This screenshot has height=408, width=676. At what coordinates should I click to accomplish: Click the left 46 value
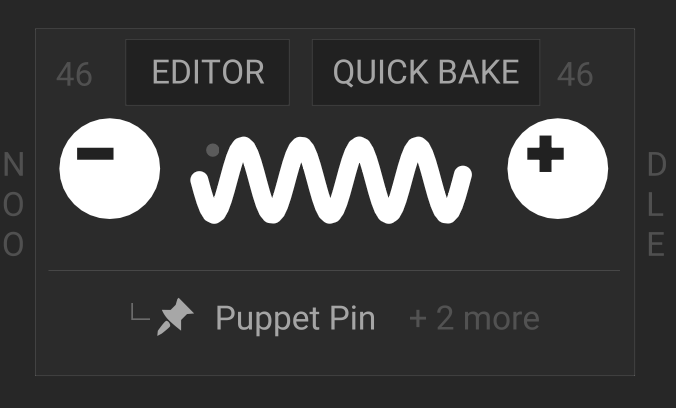[x=74, y=74]
